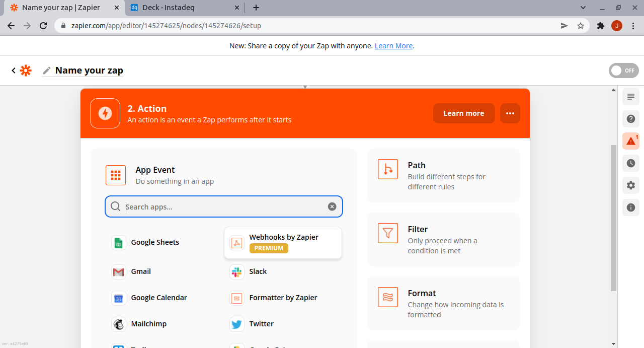The image size is (644, 348).
Task: Click the zap title Name your zap
Action: (89, 71)
